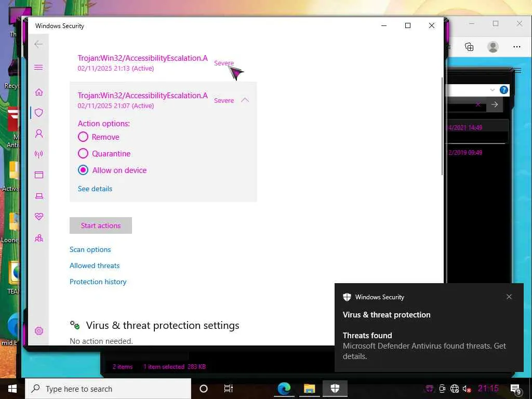Minimize the Windows Security window
The image size is (532, 399).
pyautogui.click(x=384, y=25)
